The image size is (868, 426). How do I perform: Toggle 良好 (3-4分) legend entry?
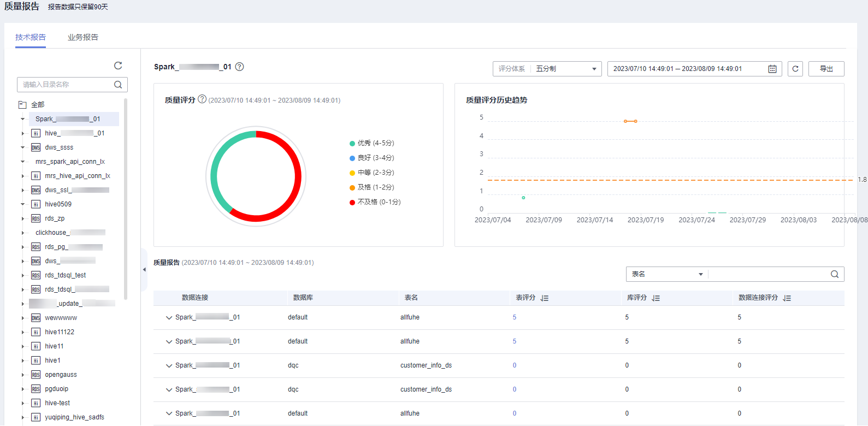pyautogui.click(x=371, y=158)
